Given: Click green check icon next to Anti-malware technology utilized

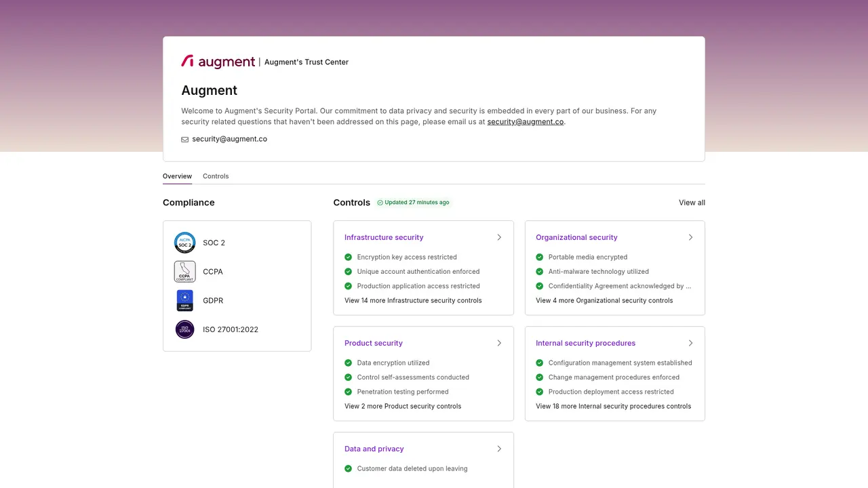Looking at the screenshot, I should coord(540,271).
